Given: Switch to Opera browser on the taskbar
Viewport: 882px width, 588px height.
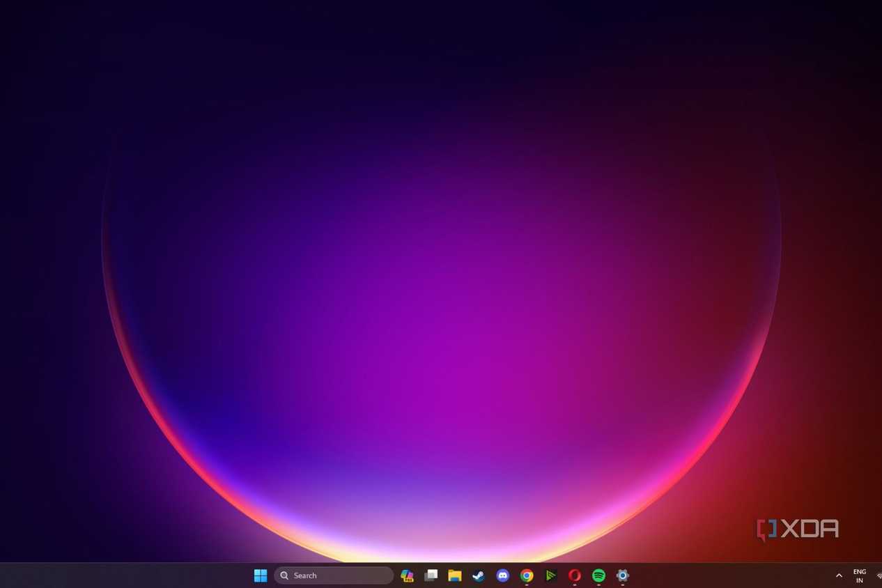Looking at the screenshot, I should click(x=575, y=575).
